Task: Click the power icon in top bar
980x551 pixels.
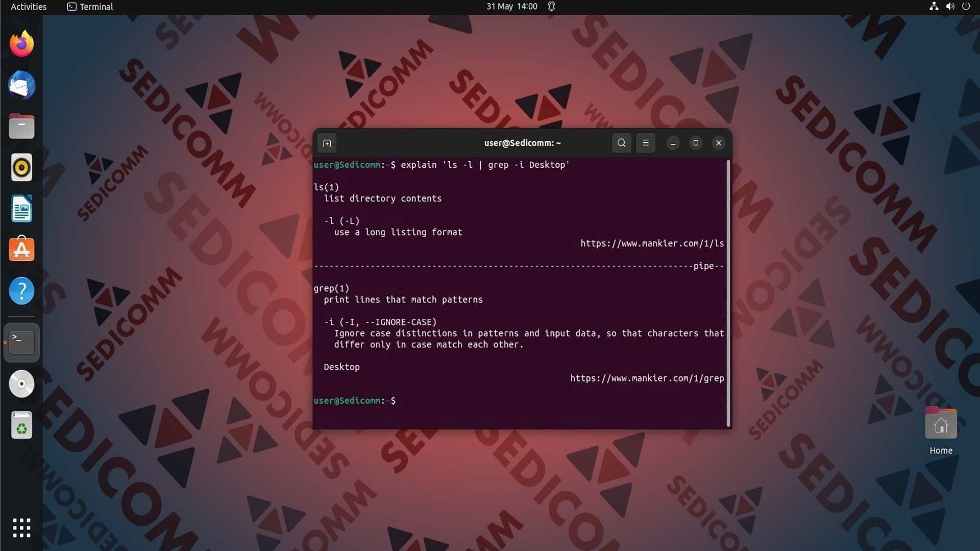Action: coord(966,7)
